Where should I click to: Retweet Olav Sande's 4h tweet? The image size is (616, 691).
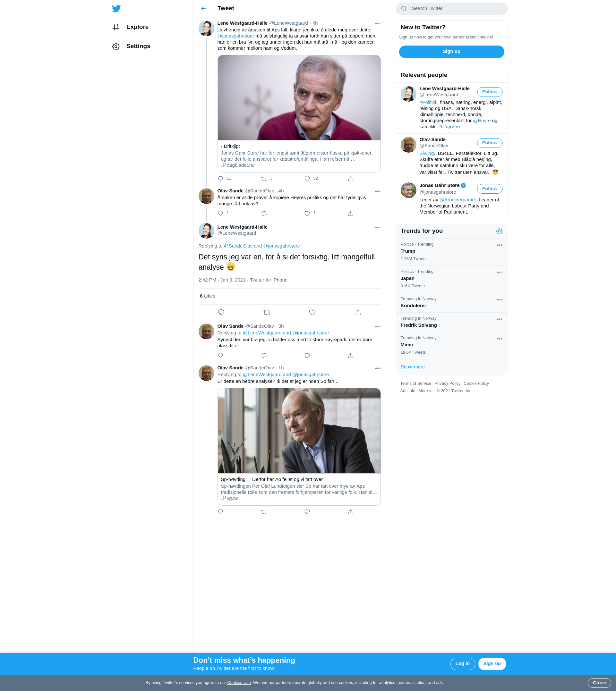click(x=264, y=214)
